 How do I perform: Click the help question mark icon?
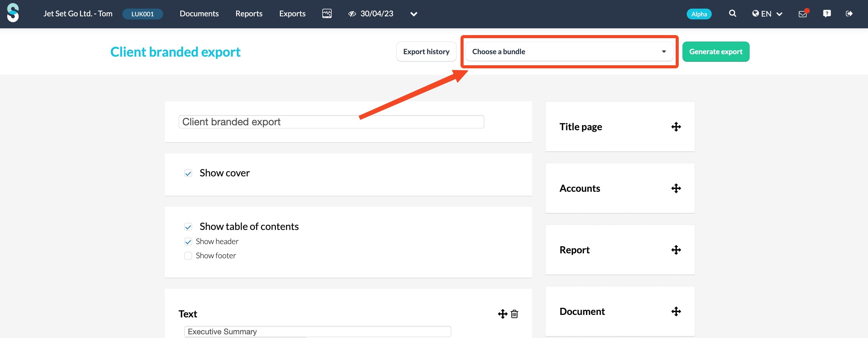[827, 14]
